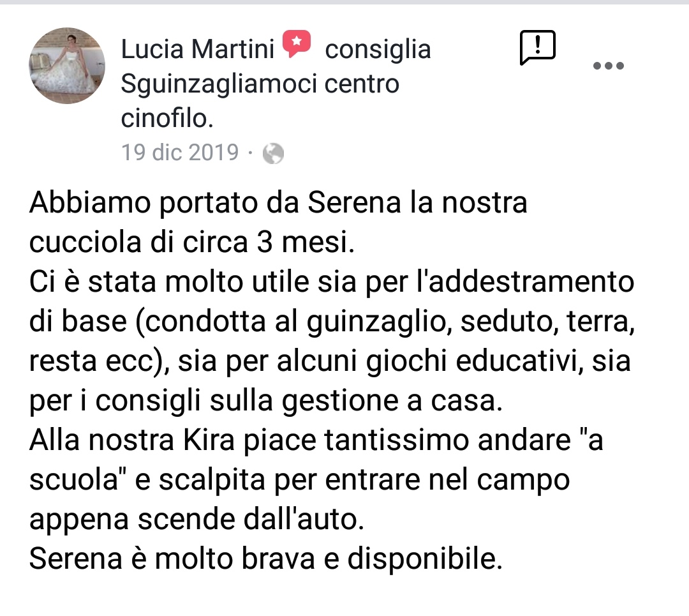
Task: Click the line "cucciola di circa 3 mesi."
Action: coord(191,243)
